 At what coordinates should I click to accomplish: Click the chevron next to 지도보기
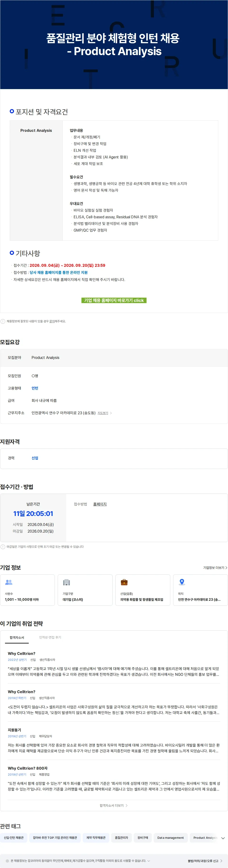click(x=111, y=413)
